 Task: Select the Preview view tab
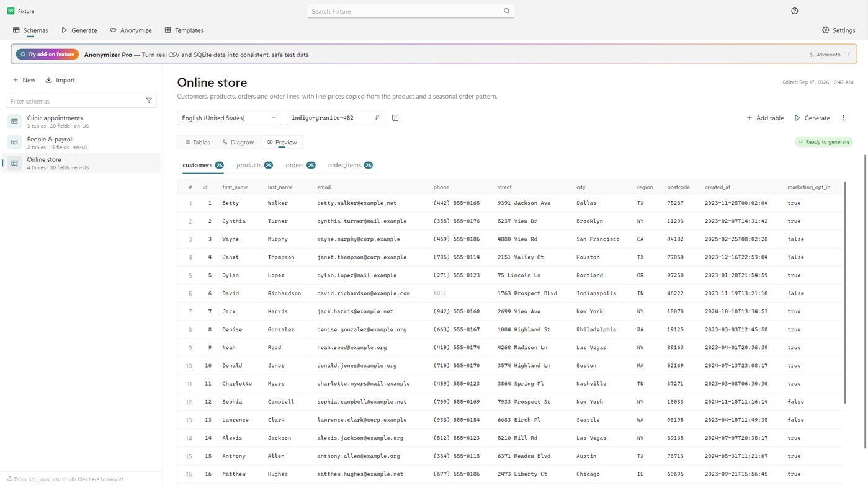pyautogui.click(x=282, y=143)
